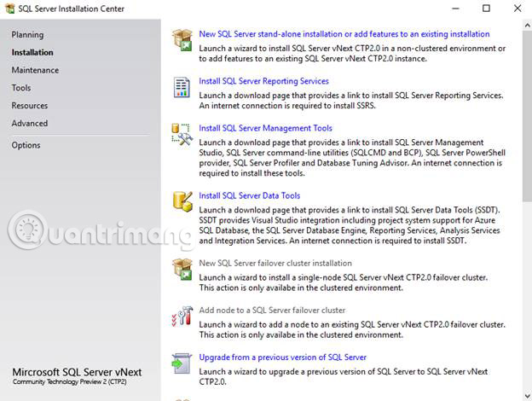Click the Add node to cluster icon

pos(182,315)
